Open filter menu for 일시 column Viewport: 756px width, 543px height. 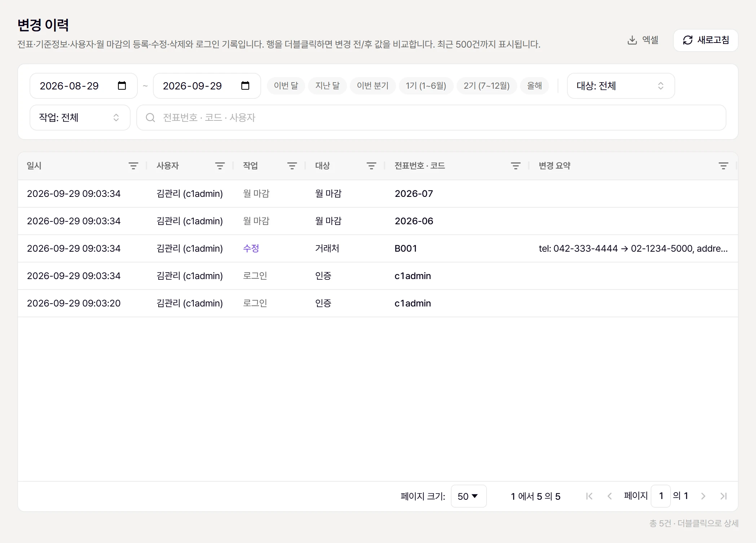coord(133,166)
